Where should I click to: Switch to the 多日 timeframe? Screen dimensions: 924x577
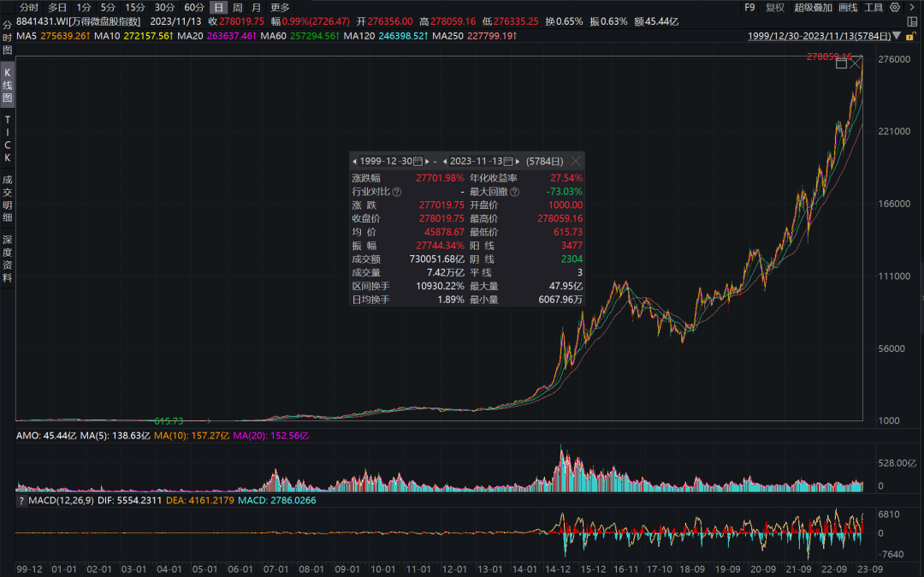click(57, 8)
